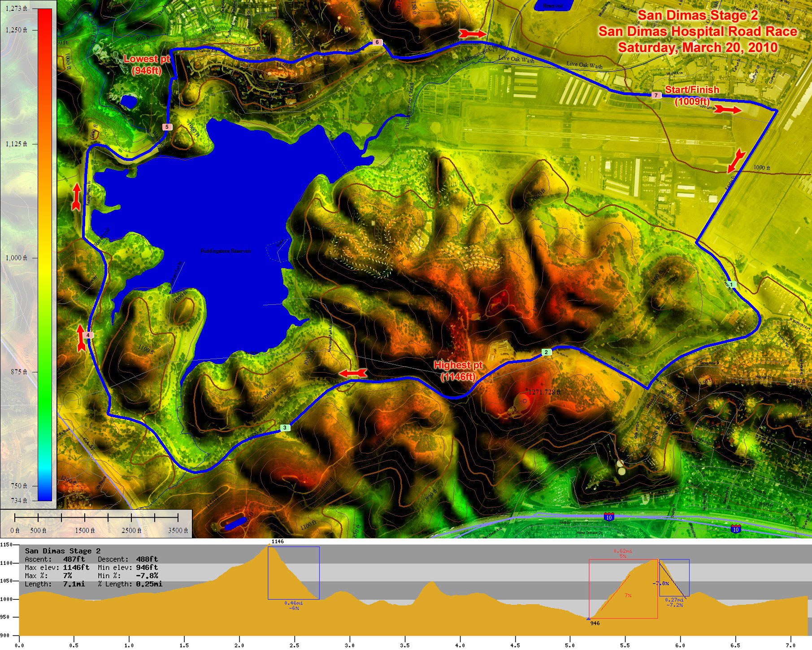Select mile marker 4 on the route
The width and height of the screenshot is (812, 650).
coord(88,335)
